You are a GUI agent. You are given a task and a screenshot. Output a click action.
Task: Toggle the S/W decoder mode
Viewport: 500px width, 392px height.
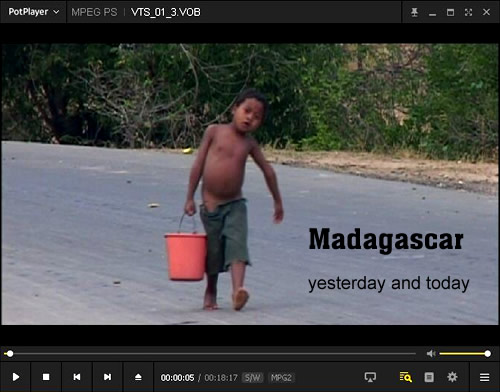click(253, 378)
